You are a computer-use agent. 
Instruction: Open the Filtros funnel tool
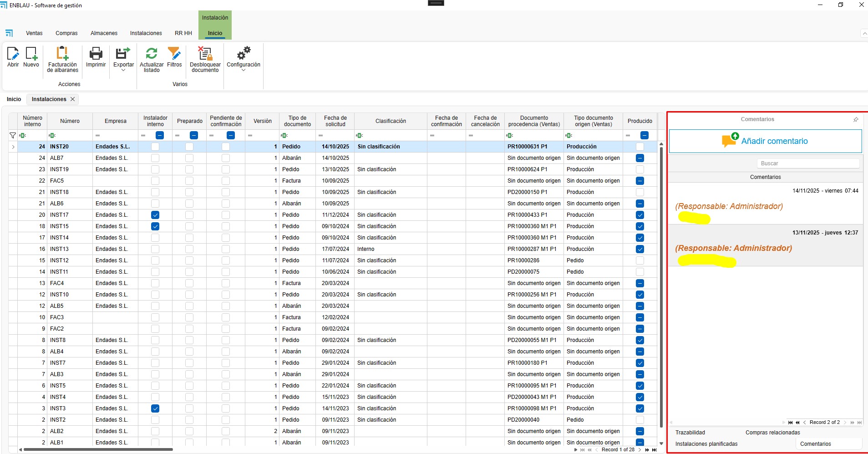174,54
